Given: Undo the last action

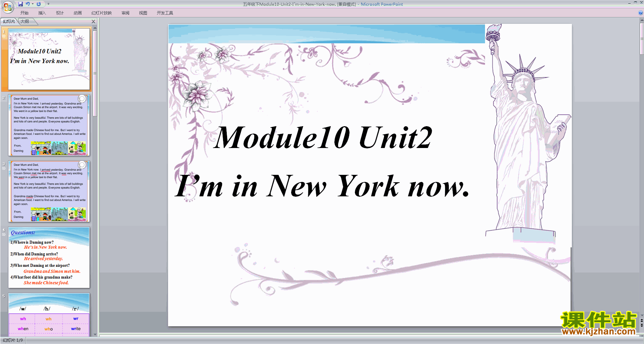Looking at the screenshot, I should [28, 4].
